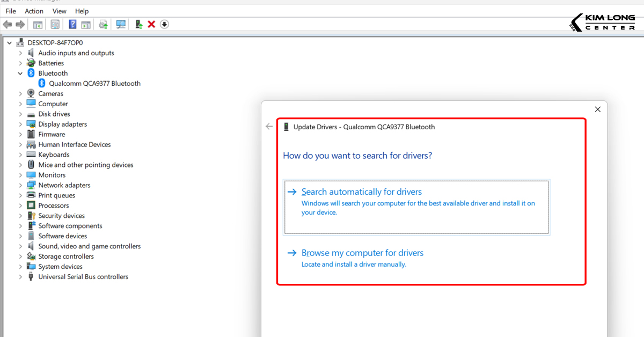Click the Back arrow in the toolbar
Screen dimensions: 644x337
coord(8,24)
